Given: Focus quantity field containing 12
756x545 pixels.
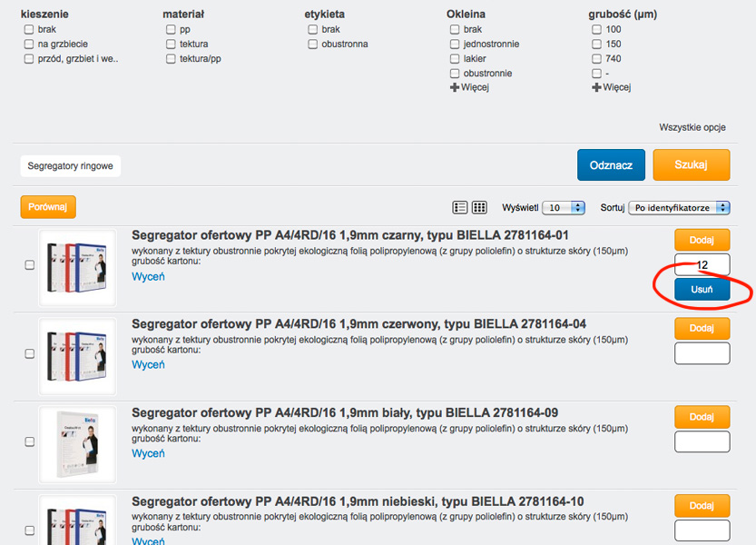Looking at the screenshot, I should tap(702, 264).
